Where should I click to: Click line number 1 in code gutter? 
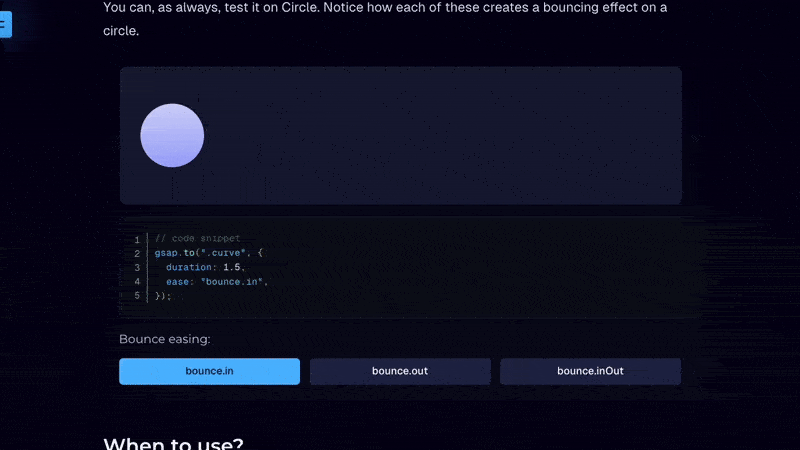tap(137, 240)
